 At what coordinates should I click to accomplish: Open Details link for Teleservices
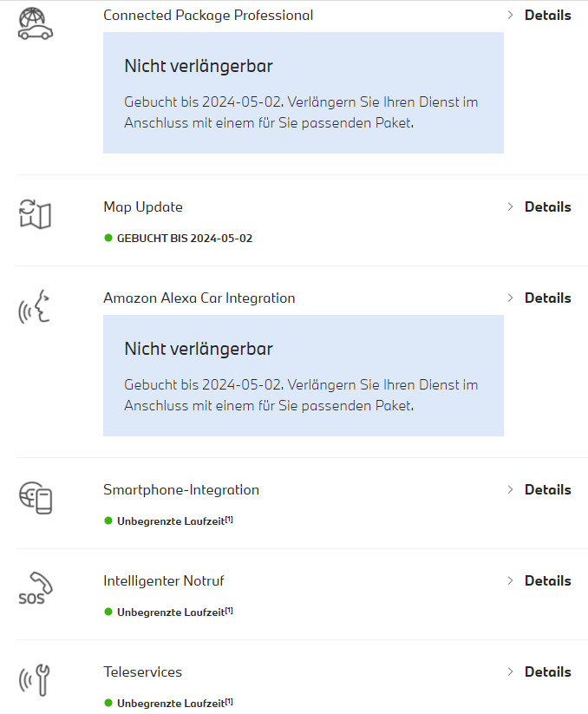[547, 672]
